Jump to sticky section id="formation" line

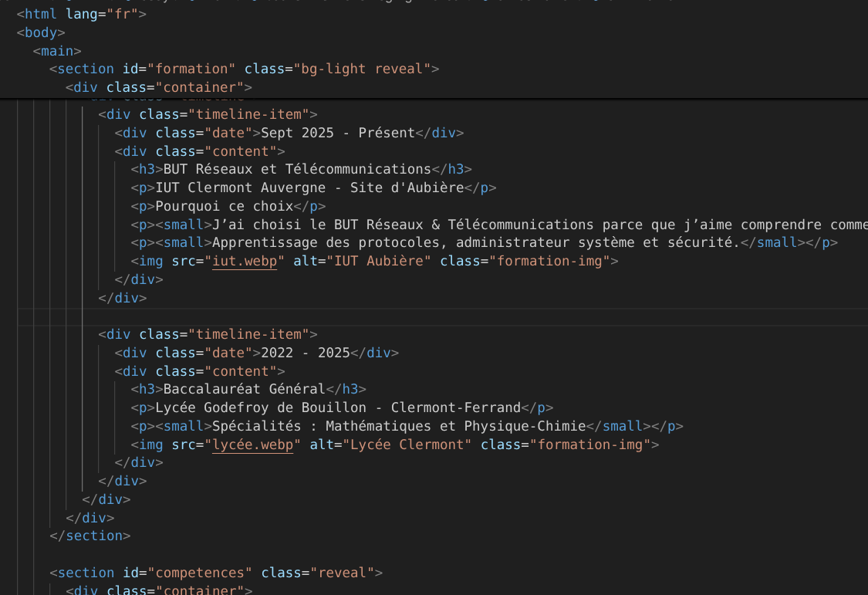click(244, 69)
